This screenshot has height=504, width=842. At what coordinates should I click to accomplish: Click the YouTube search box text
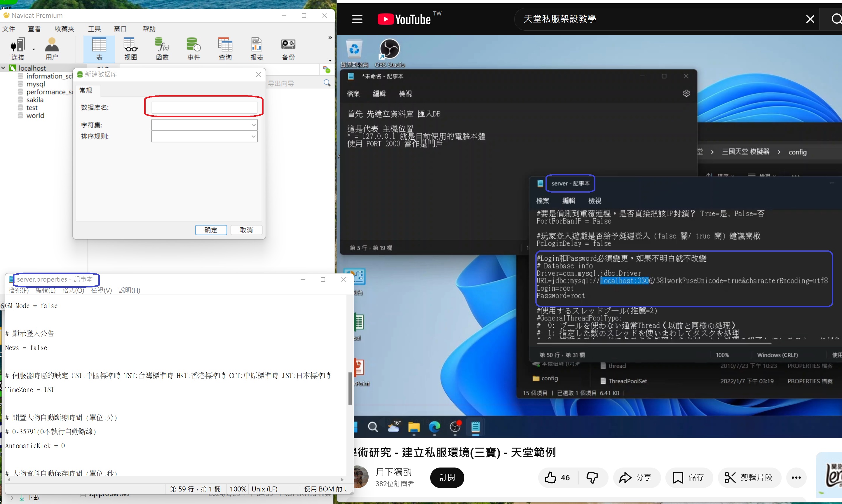point(560,19)
